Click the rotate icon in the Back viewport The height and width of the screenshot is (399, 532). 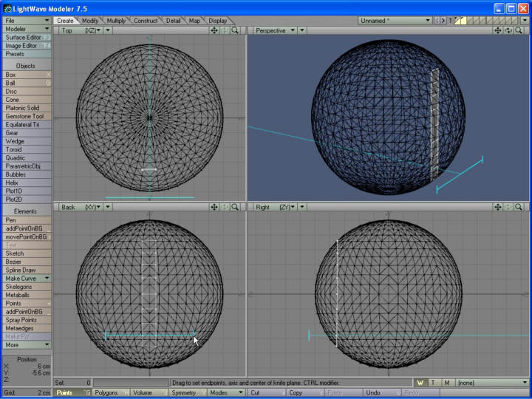[x=225, y=207]
